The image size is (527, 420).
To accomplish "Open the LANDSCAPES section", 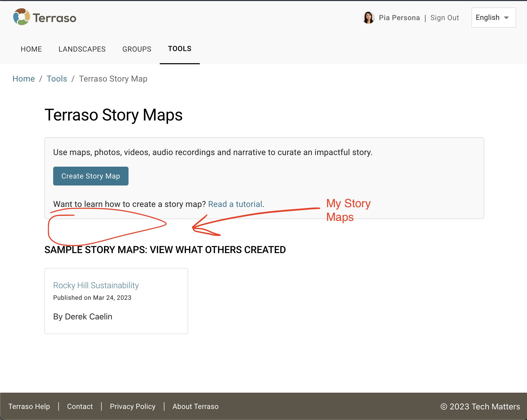I will (x=82, y=49).
